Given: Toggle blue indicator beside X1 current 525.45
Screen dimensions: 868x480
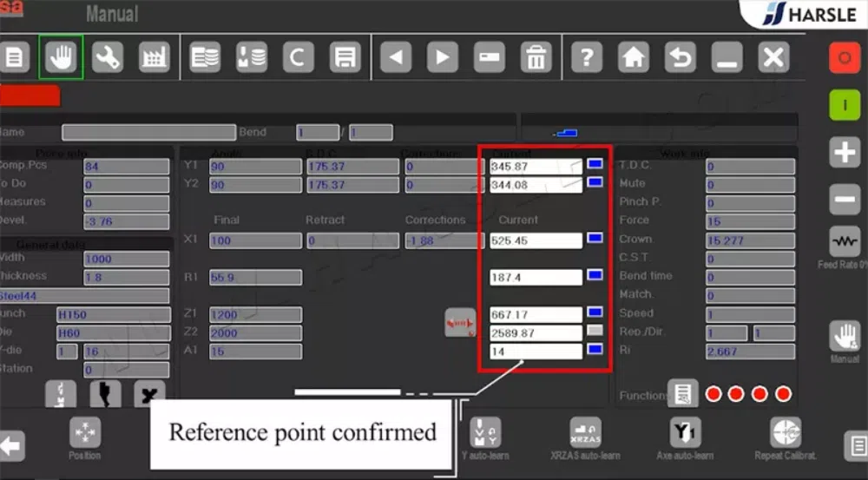Looking at the screenshot, I should pos(595,238).
